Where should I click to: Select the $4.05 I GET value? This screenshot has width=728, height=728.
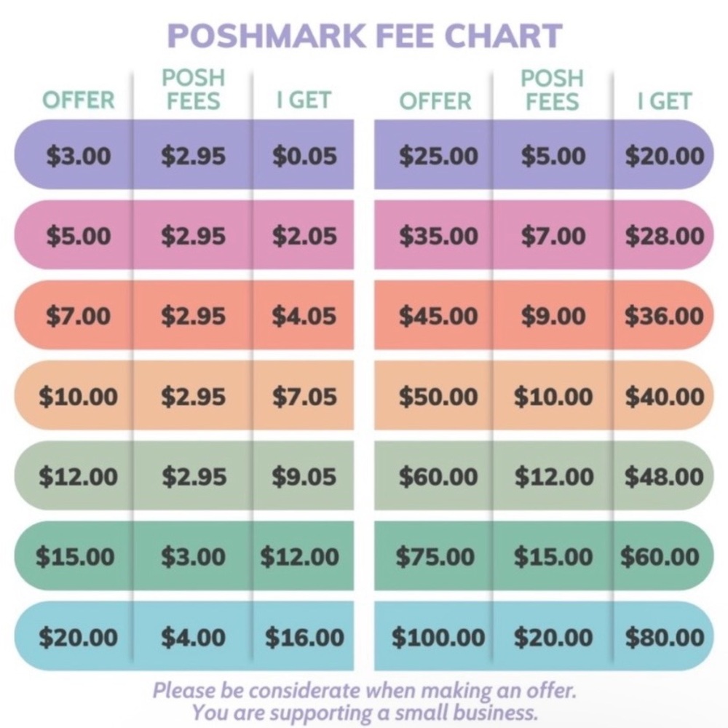point(304,316)
